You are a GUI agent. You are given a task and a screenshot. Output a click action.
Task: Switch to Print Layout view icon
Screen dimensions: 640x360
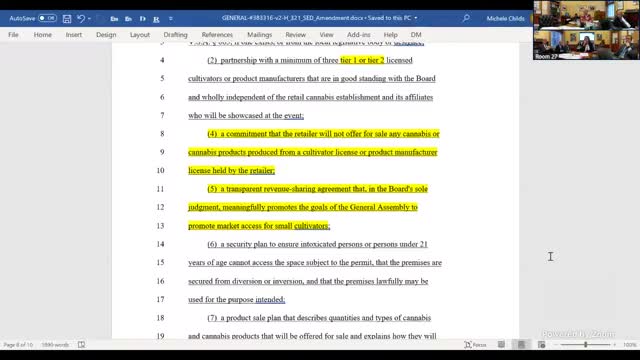521,345
